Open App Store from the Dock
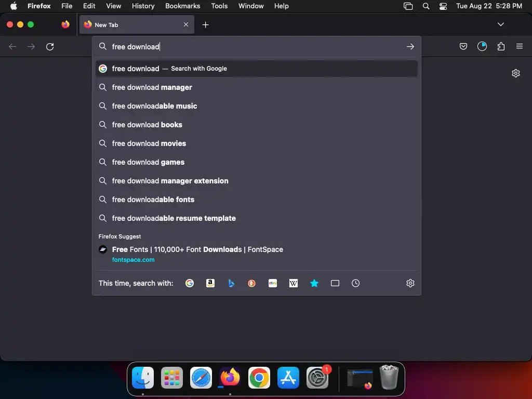532x399 pixels. (x=288, y=377)
